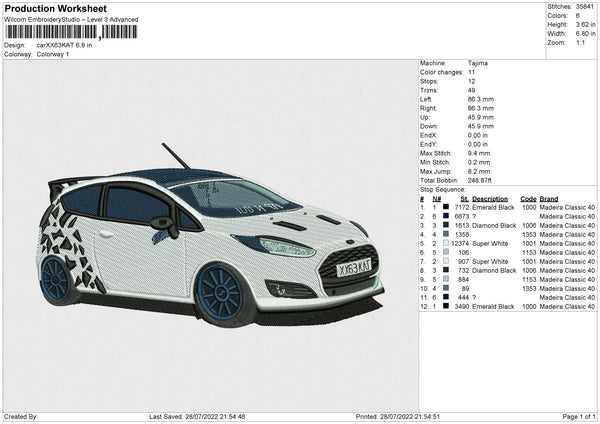Click the light blue swatch beside 884 stitches
600x424 pixels.
(446, 279)
